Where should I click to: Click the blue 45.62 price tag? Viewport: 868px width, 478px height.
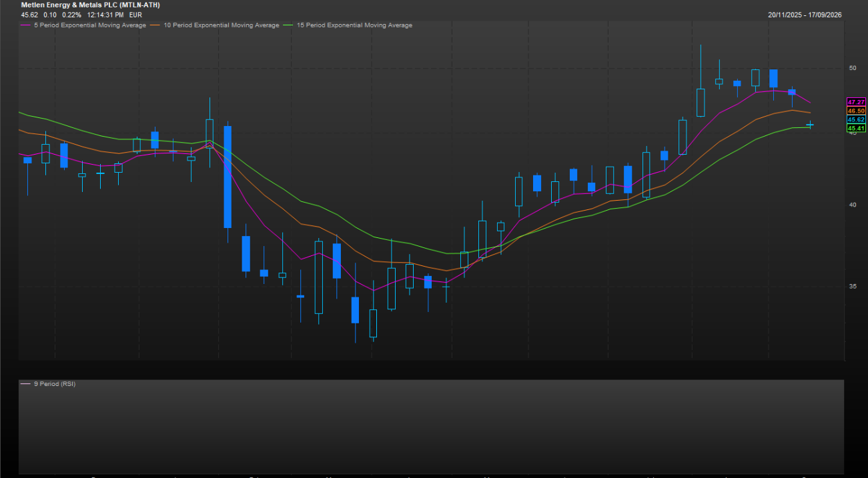(x=856, y=119)
